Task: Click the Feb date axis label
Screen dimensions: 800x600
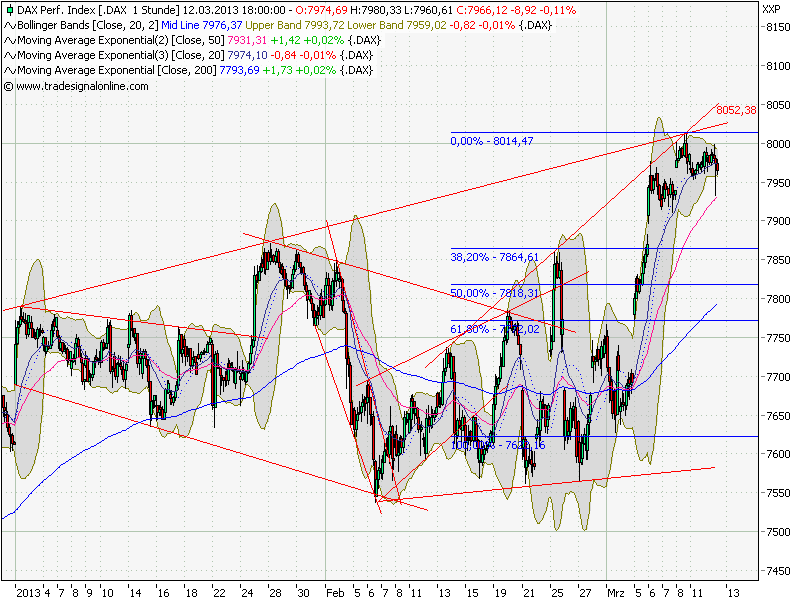Action: (335, 593)
